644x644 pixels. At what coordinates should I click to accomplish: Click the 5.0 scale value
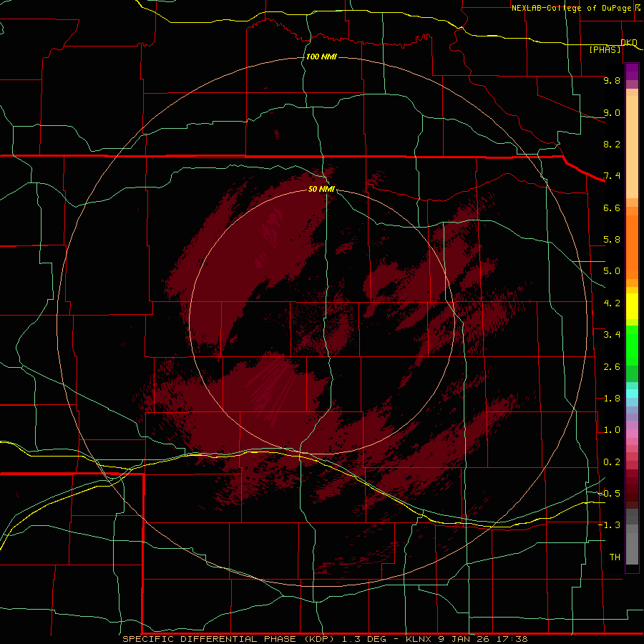click(x=612, y=271)
